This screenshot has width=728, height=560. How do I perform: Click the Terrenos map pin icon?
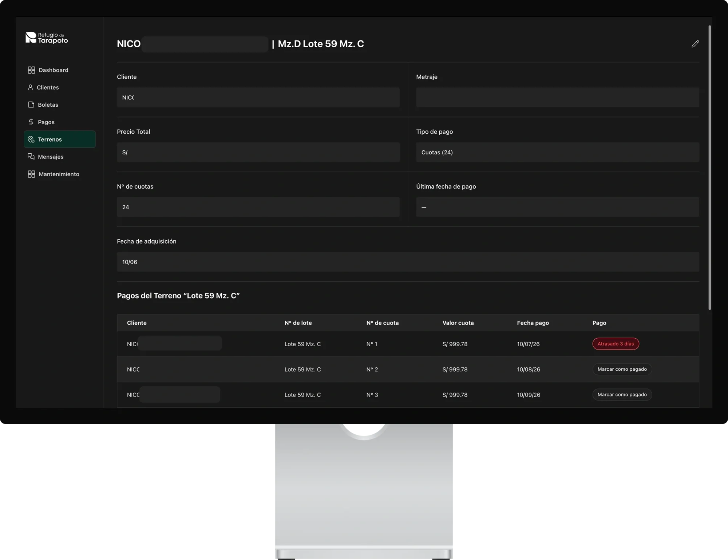(31, 139)
